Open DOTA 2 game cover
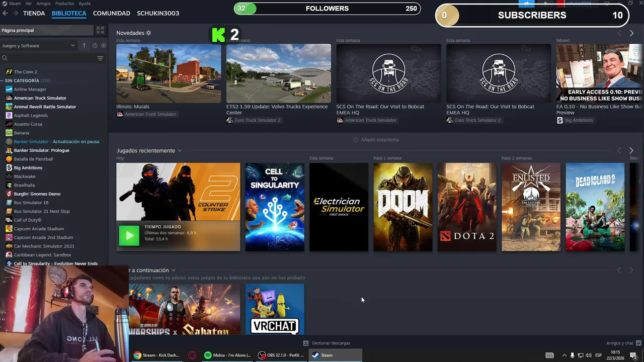This screenshot has height=362, width=644. click(x=467, y=207)
